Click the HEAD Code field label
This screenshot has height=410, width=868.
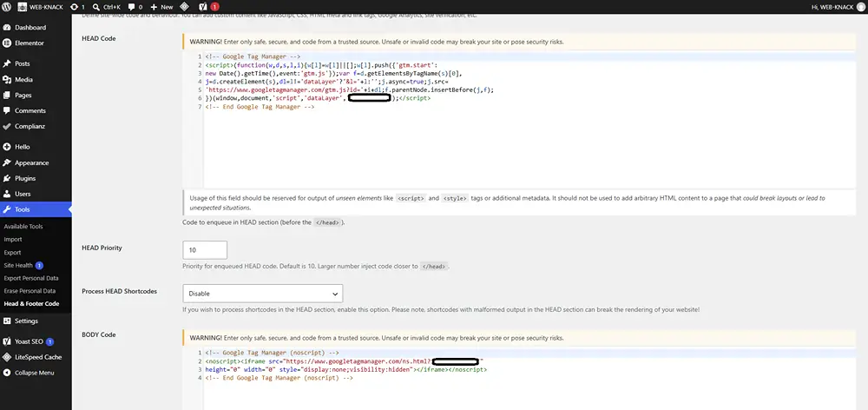point(99,38)
